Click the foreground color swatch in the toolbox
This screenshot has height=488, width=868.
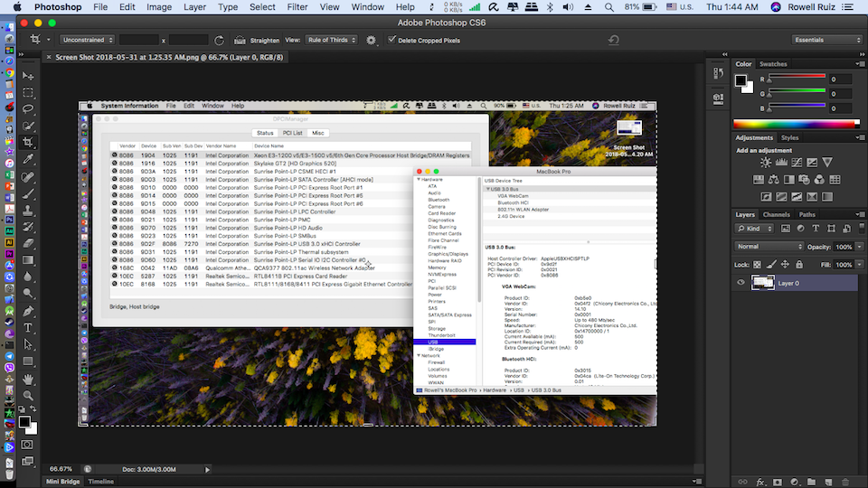pyautogui.click(x=24, y=422)
